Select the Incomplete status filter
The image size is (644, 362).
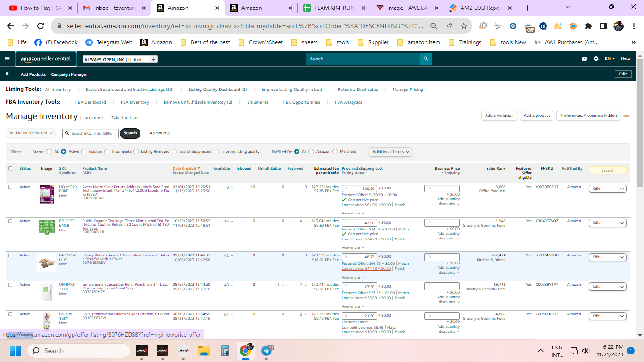click(107, 152)
